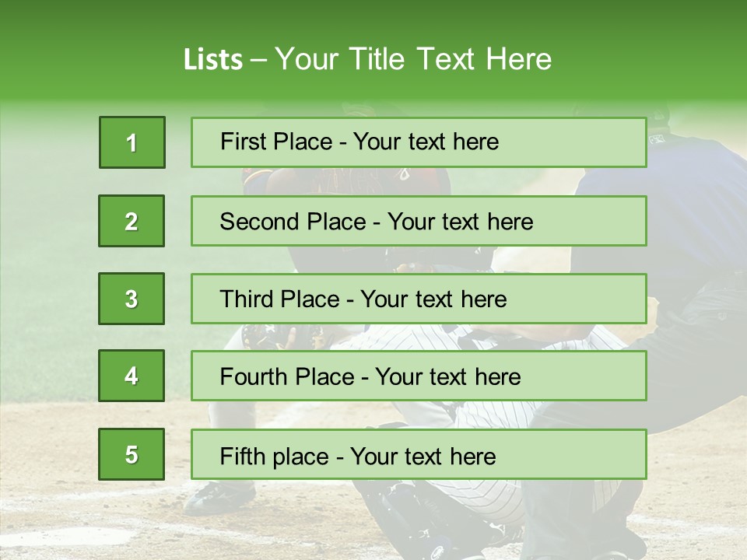Screen dimensions: 747x560
Task: Click the word Fourth in fourth bar
Action: pos(253,376)
